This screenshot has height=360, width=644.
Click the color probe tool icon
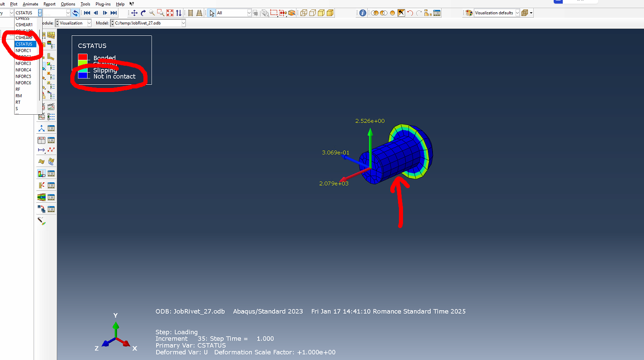coord(41,221)
